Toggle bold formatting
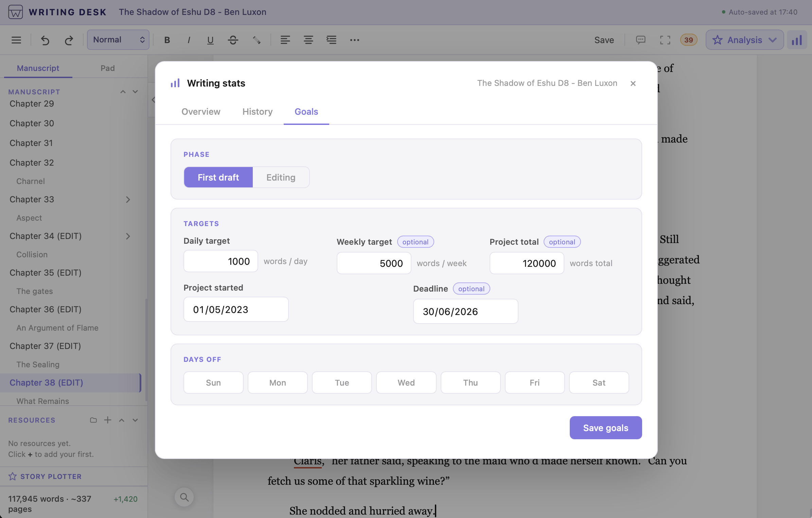This screenshot has width=812, height=518. [167, 40]
